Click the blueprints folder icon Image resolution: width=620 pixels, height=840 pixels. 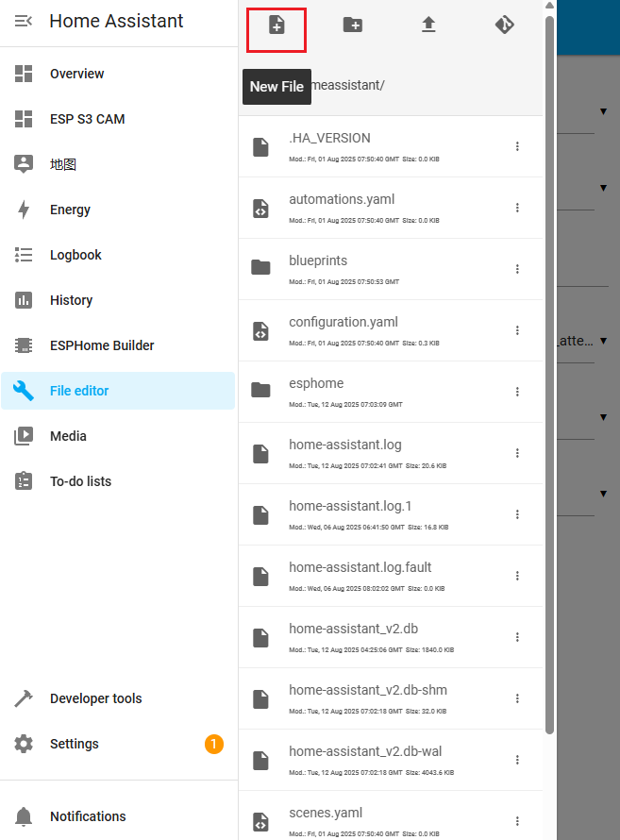[x=260, y=267]
